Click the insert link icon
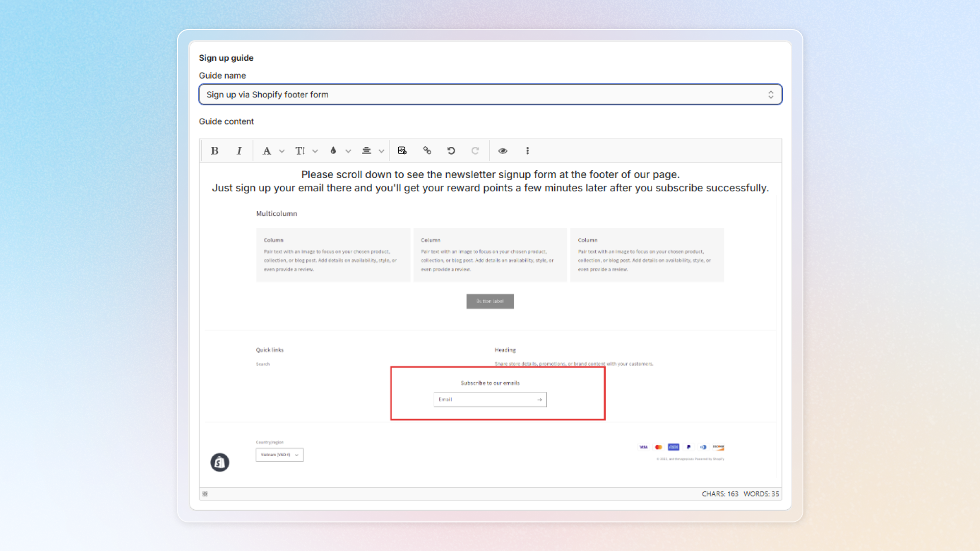Image resolution: width=980 pixels, height=551 pixels. click(427, 151)
